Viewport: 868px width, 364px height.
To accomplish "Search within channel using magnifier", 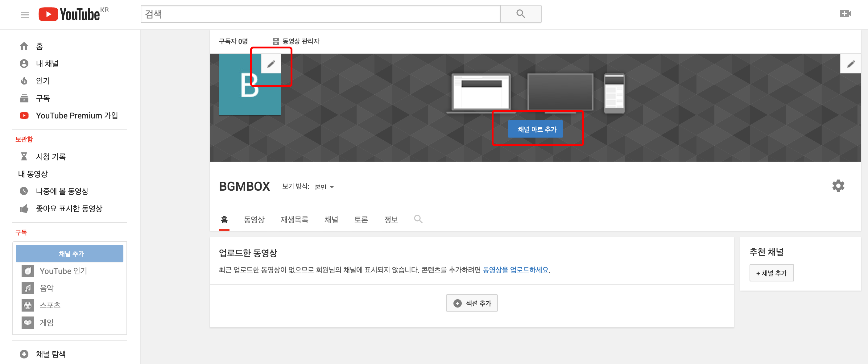I will 418,219.
